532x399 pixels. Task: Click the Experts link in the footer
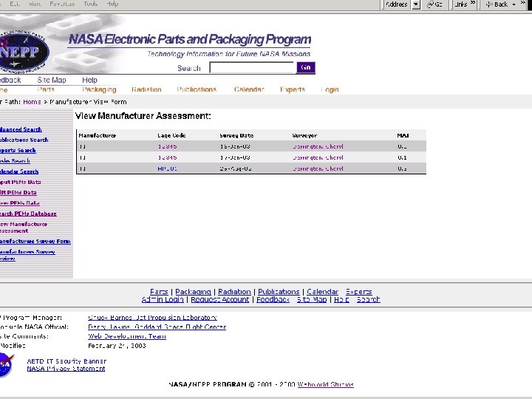point(359,292)
